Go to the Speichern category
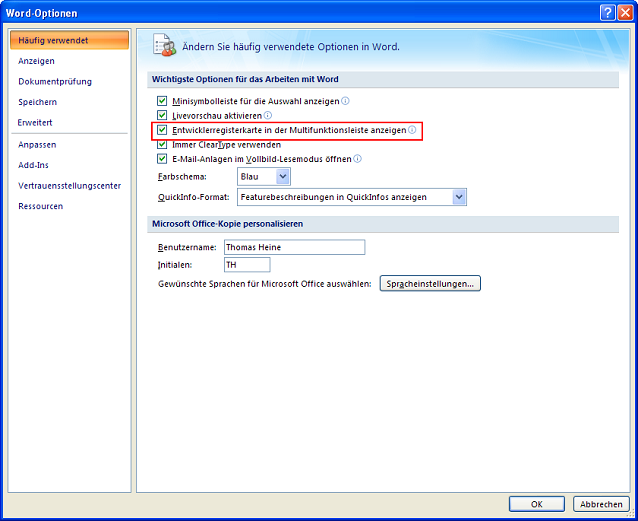This screenshot has width=638, height=521. [37, 102]
